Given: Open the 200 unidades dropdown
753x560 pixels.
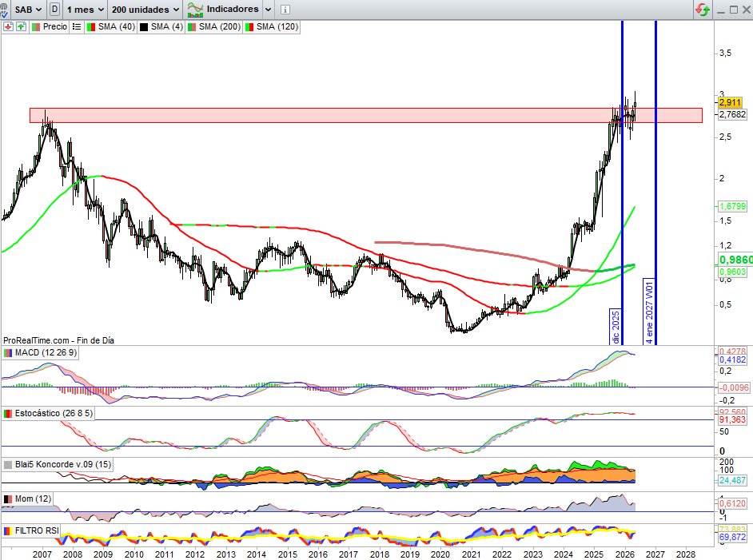Looking at the screenshot, I should 145,9.
